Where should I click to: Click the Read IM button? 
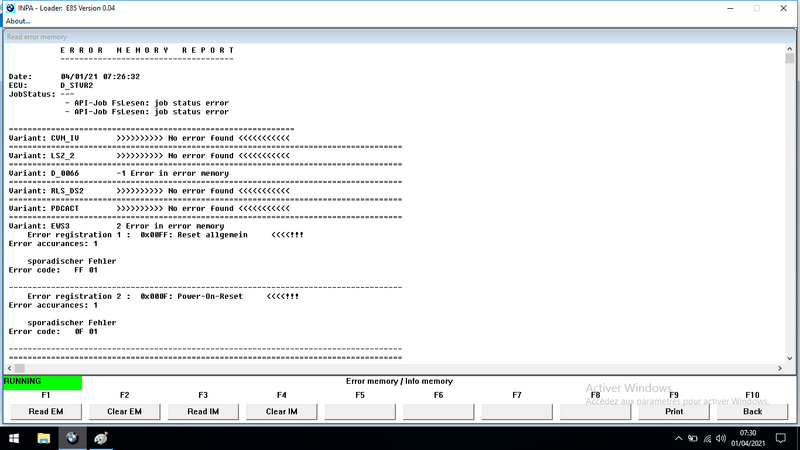203,411
